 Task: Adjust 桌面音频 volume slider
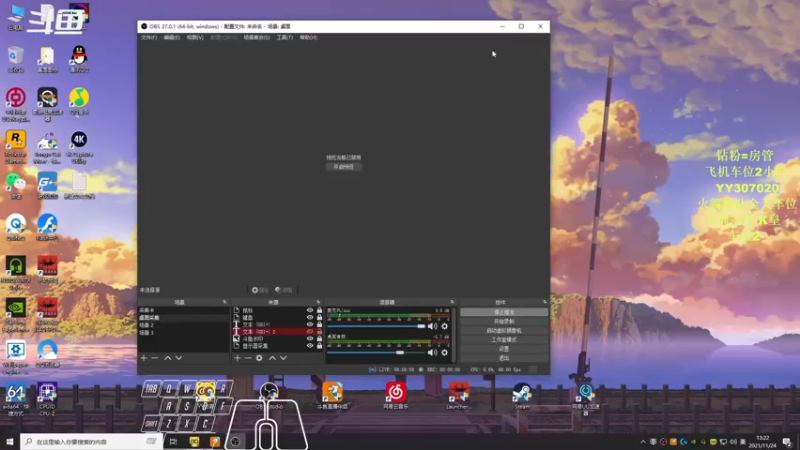pyautogui.click(x=376, y=353)
